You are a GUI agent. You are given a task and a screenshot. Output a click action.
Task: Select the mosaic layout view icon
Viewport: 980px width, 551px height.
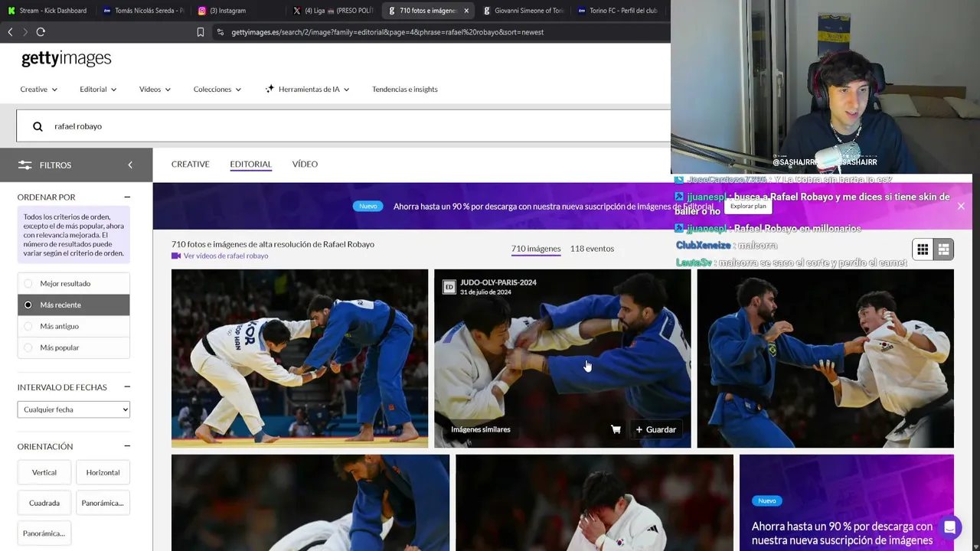tap(943, 249)
